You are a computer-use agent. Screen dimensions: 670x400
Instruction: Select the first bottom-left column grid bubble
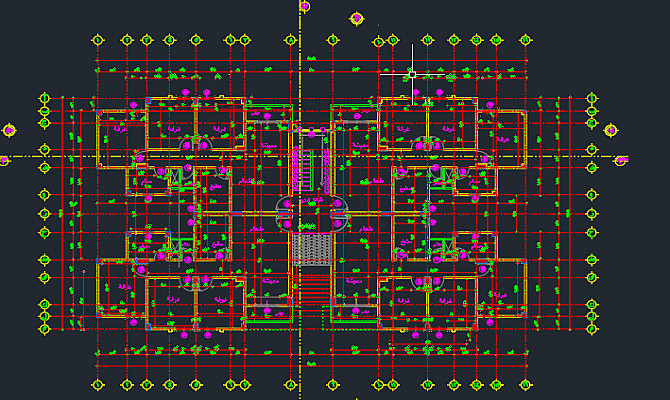coord(98,385)
